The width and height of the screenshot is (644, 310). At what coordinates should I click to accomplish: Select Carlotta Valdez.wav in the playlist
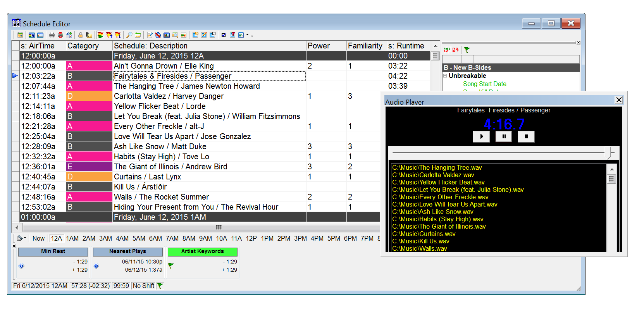[x=433, y=175]
